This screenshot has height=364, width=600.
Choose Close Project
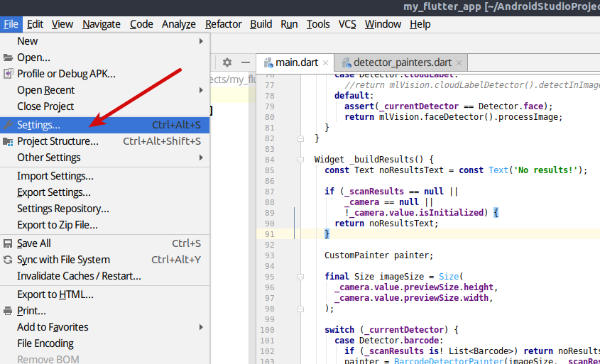click(x=105, y=106)
